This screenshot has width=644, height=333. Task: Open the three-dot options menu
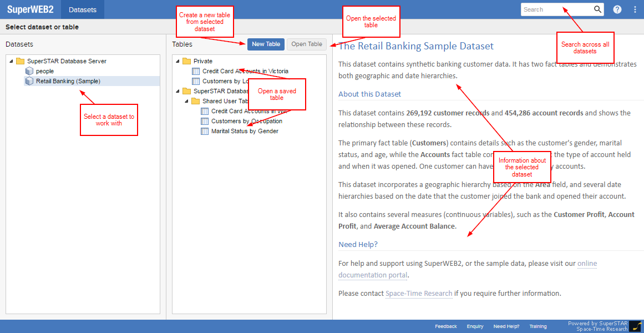point(635,9)
